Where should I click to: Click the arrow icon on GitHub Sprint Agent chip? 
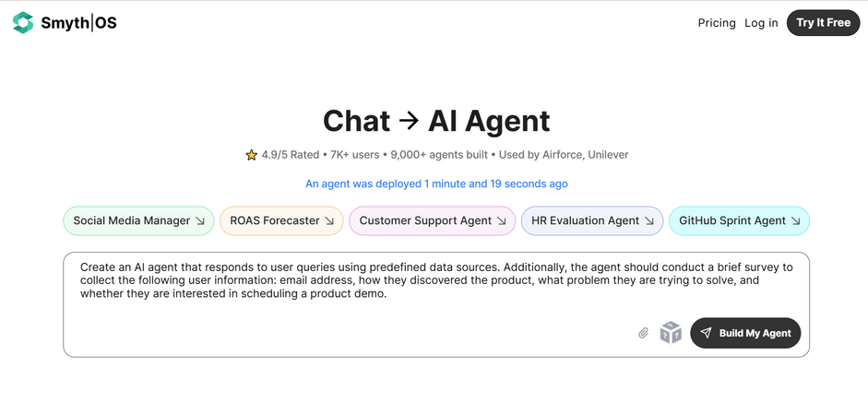795,221
